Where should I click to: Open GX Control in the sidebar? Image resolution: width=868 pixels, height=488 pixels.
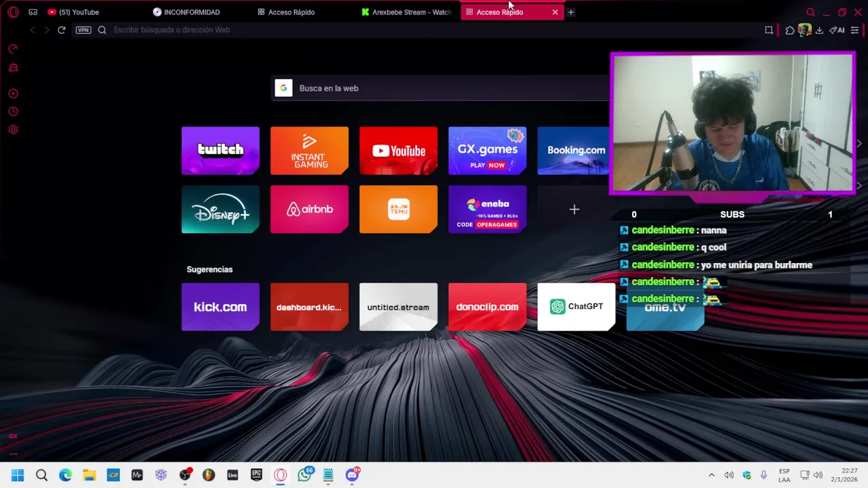13,49
